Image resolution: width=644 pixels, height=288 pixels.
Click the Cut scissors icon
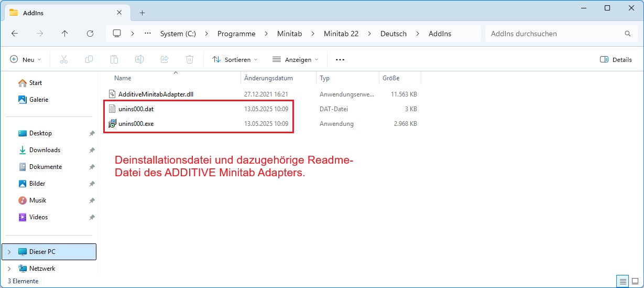pos(64,59)
